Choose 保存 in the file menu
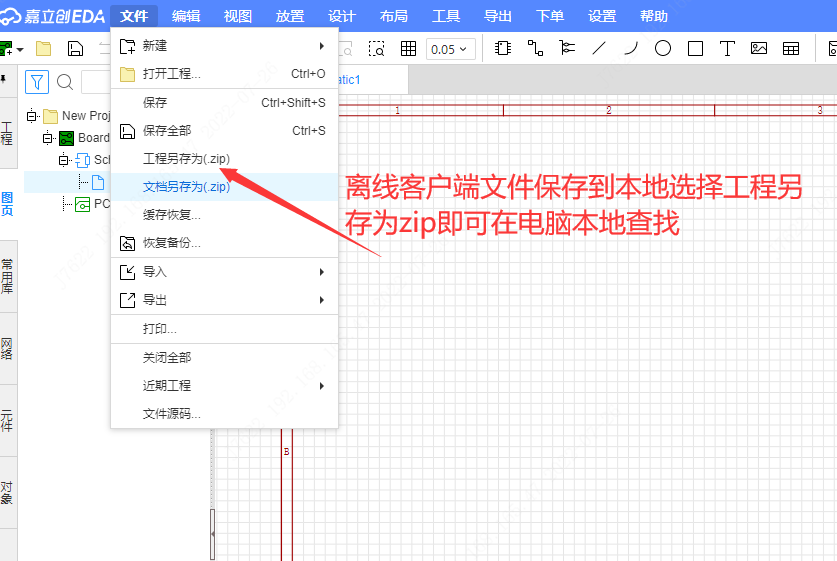Viewport: 837px width, 561px height. tap(224, 102)
